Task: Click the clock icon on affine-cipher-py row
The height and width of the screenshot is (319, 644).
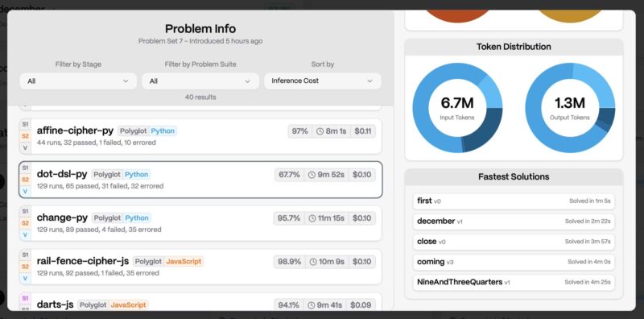Action: 320,131
